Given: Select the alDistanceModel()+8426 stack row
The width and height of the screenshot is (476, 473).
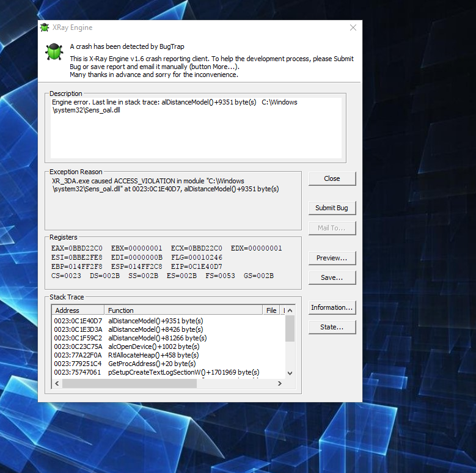Looking at the screenshot, I should point(169,329).
